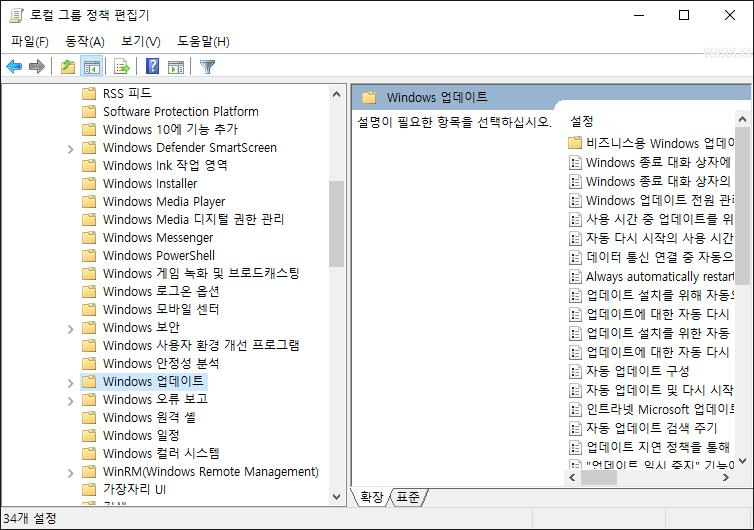
Task: Click the Filter funnel toolbar icon
Action: pyautogui.click(x=207, y=66)
